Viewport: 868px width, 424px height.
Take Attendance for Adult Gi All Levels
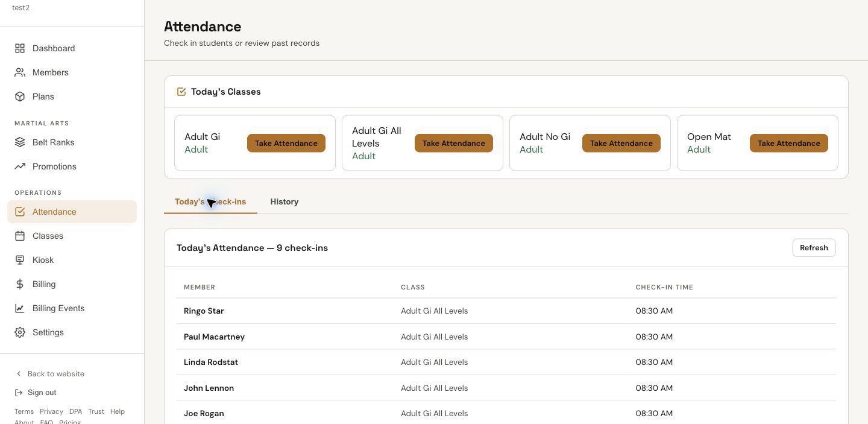[454, 143]
